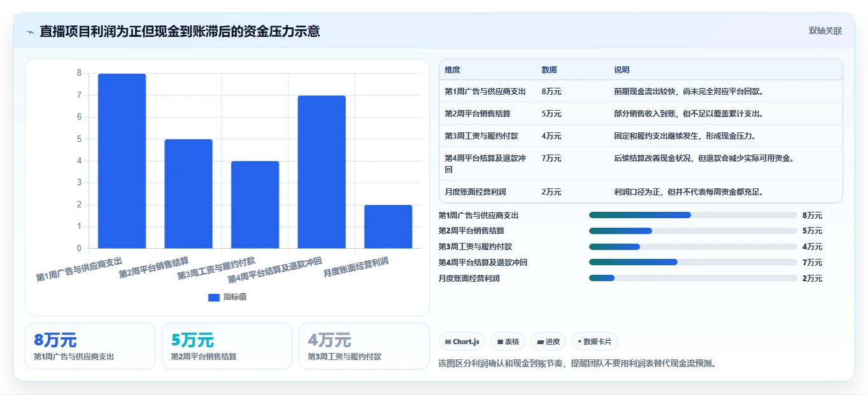
Task: Click progress row label 第1周广告与供应商支出
Action: tap(479, 216)
